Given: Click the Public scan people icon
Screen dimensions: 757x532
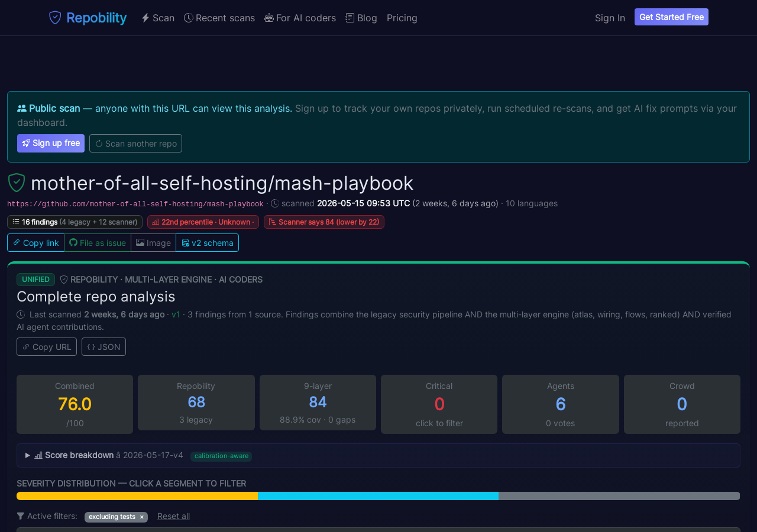Looking at the screenshot, I should coord(22,108).
